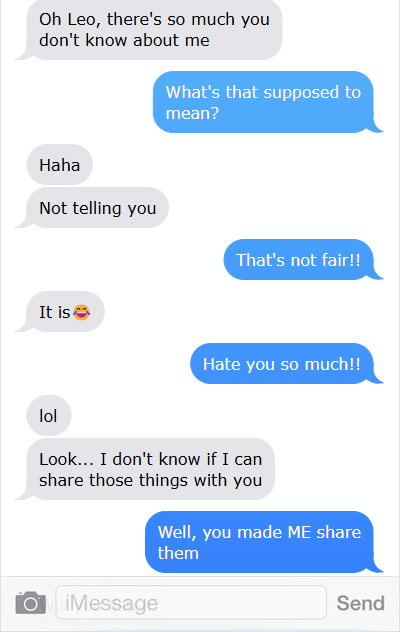Tap the "Well, you made ME share" bubble
The width and height of the screenshot is (400, 632).
259,542
